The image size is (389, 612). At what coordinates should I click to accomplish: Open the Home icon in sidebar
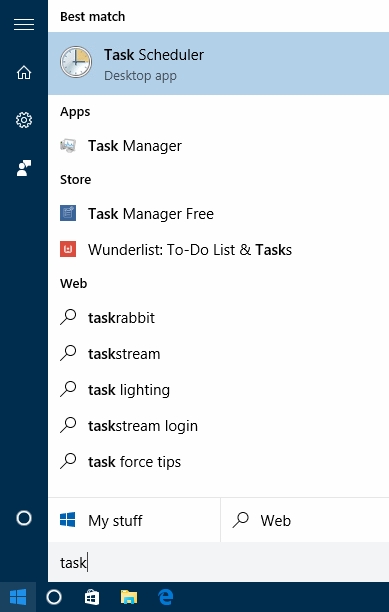tap(24, 73)
